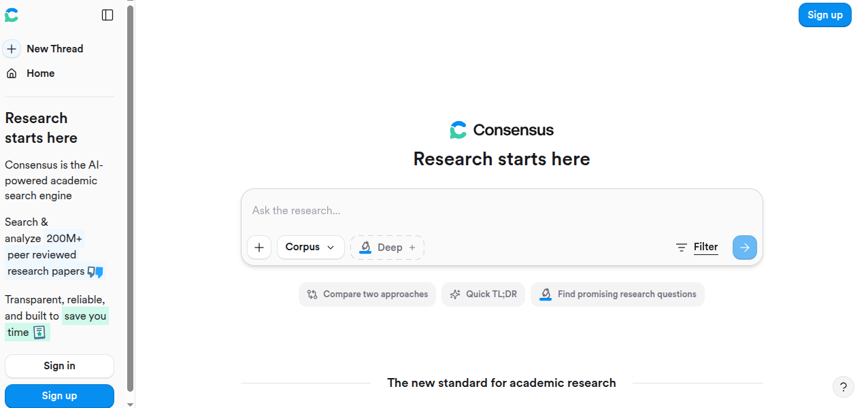Collapse the sidebar using the panel icon
Image resolution: width=868 pixels, height=408 pixels.
click(x=107, y=15)
